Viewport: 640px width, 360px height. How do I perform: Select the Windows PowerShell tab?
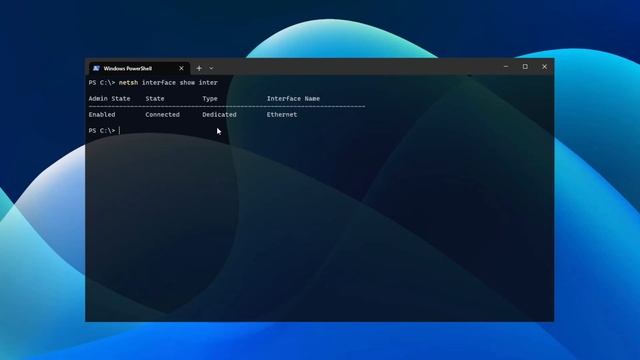point(139,68)
